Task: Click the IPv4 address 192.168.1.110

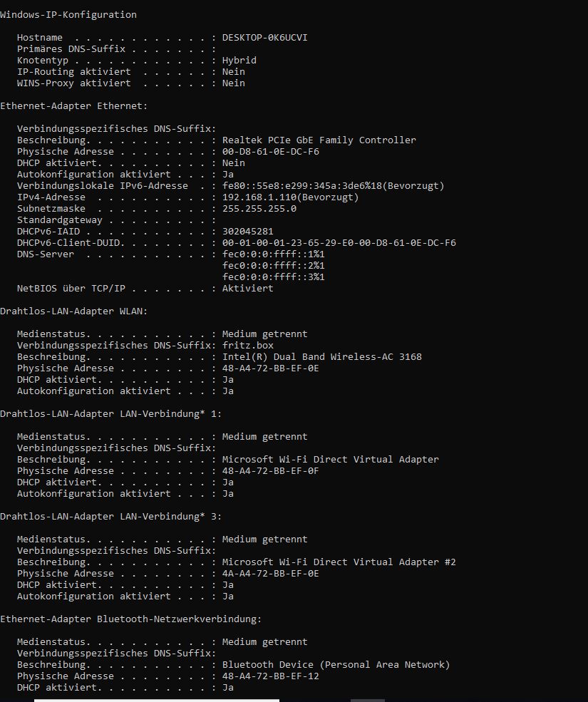Action: click(259, 197)
